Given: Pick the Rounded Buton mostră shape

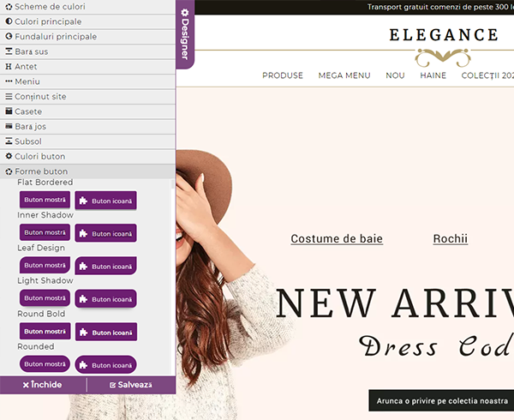Looking at the screenshot, I should click(45, 363).
